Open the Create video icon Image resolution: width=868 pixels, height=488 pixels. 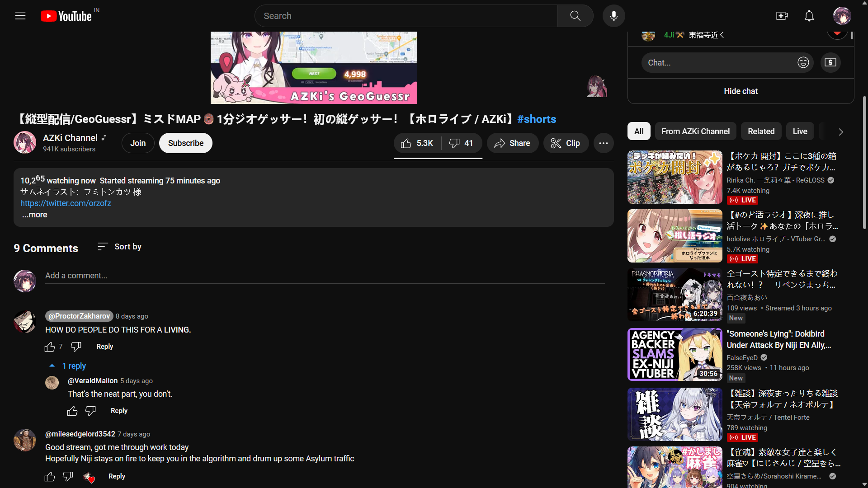coord(782,16)
